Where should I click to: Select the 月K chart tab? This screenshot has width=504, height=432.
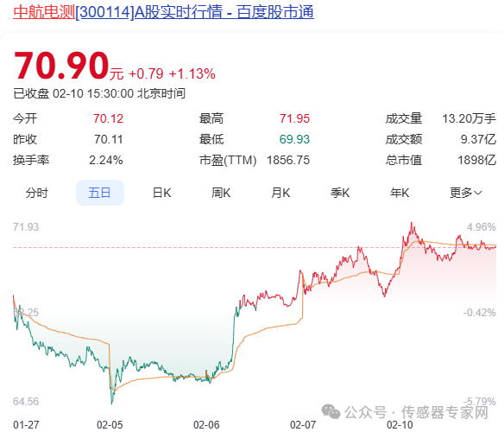pyautogui.click(x=280, y=193)
